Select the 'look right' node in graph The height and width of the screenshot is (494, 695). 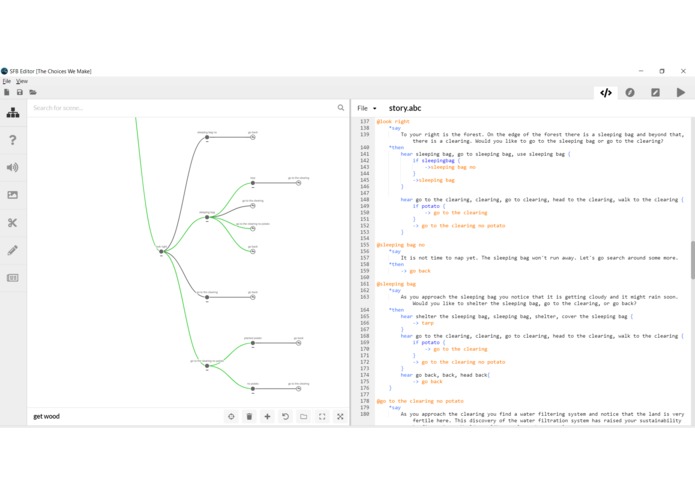[x=161, y=251]
